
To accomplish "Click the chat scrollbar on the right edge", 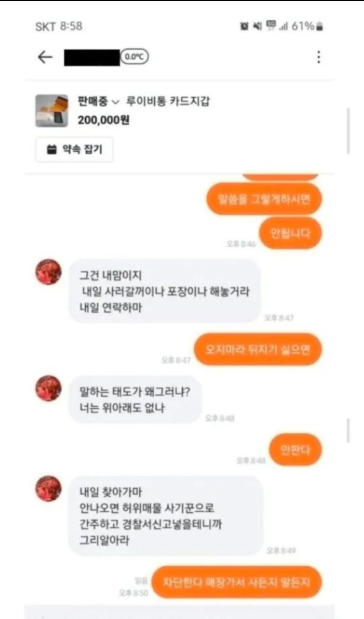I will [348, 430].
